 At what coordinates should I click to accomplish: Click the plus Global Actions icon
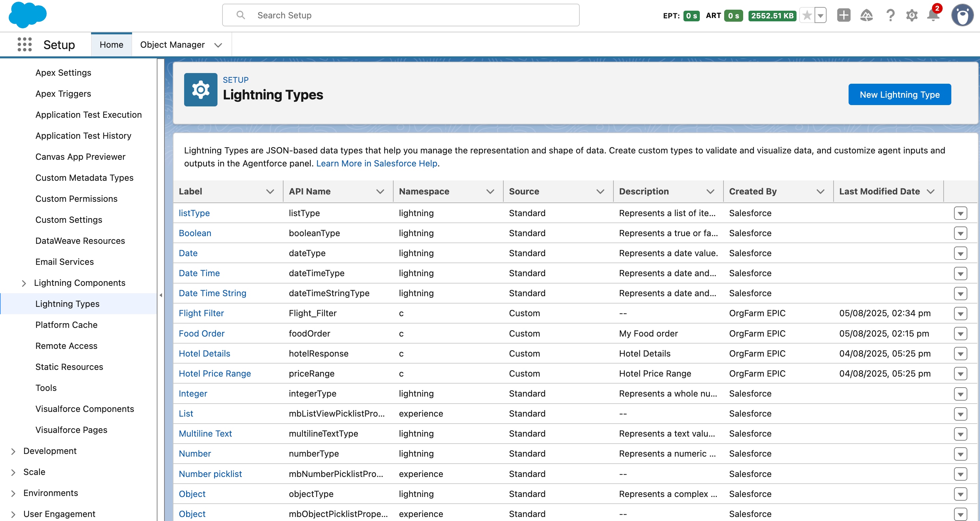coord(844,15)
